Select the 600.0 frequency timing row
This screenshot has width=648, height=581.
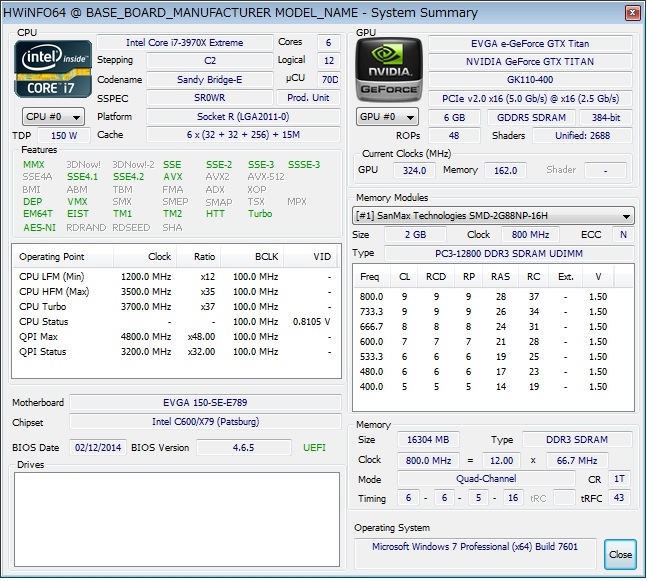click(x=493, y=342)
